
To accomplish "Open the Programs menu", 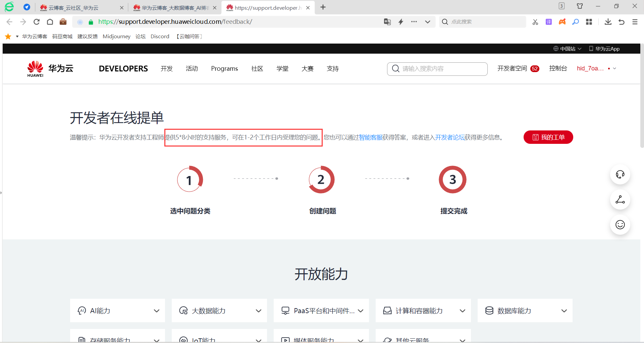I will point(224,69).
